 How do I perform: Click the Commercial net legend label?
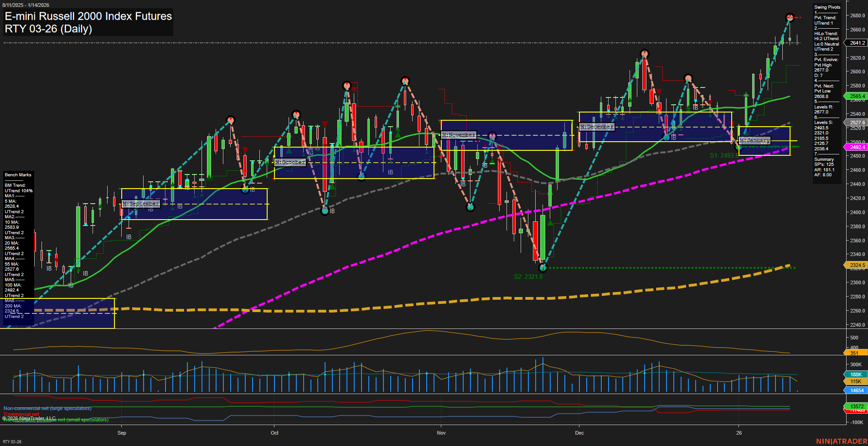click(x=21, y=414)
